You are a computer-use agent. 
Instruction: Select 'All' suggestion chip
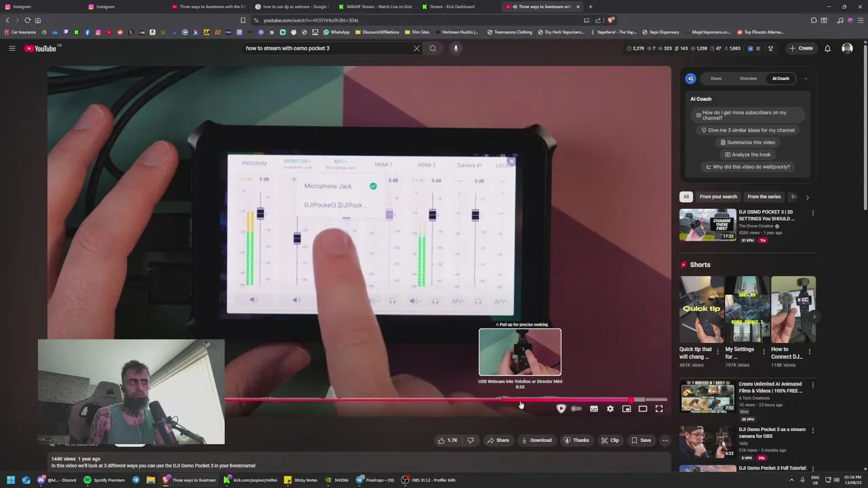point(686,197)
